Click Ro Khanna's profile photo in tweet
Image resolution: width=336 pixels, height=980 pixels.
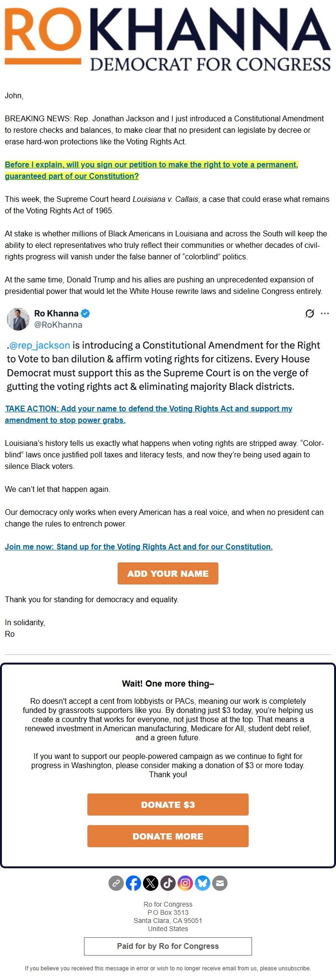click(18, 319)
